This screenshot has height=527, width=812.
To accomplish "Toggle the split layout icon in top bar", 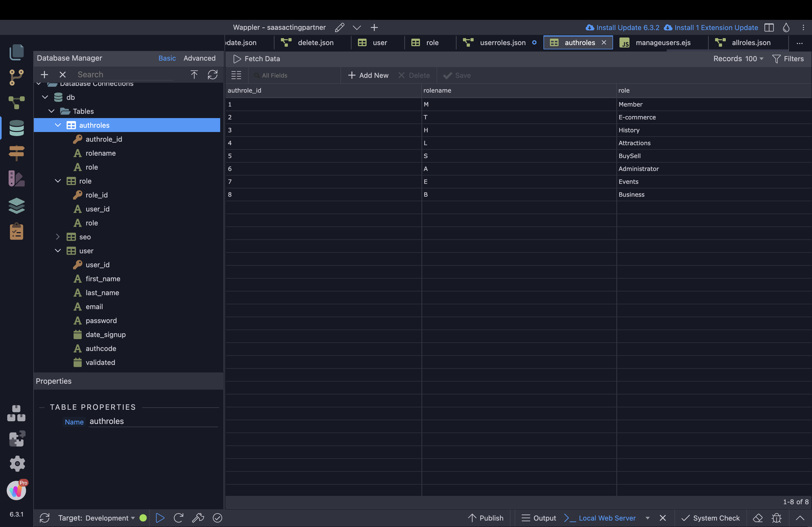I will pos(769,27).
